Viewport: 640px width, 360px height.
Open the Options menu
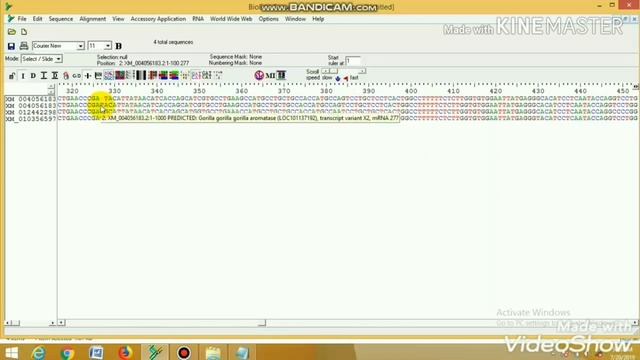click(x=269, y=19)
